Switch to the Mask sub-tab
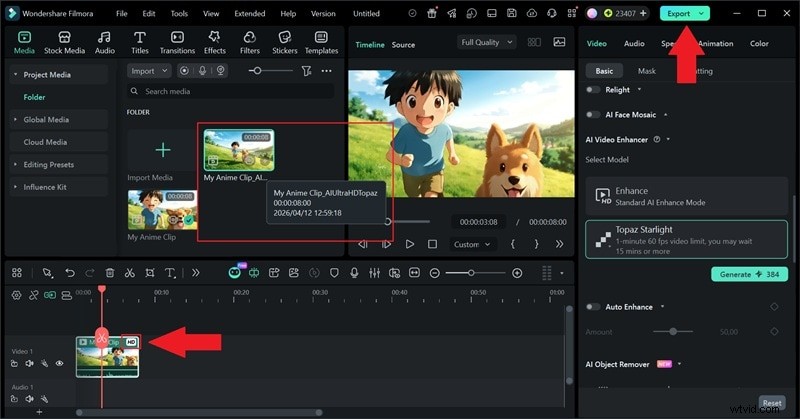 (646, 71)
